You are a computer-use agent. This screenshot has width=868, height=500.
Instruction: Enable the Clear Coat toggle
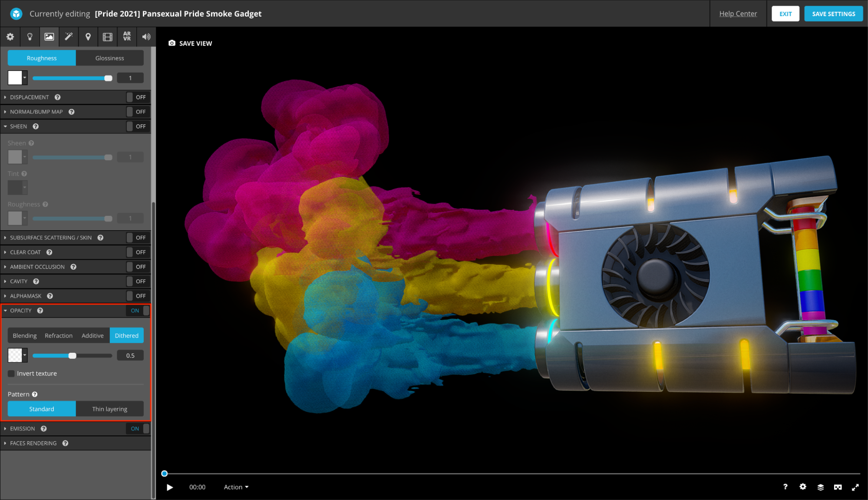[137, 252]
